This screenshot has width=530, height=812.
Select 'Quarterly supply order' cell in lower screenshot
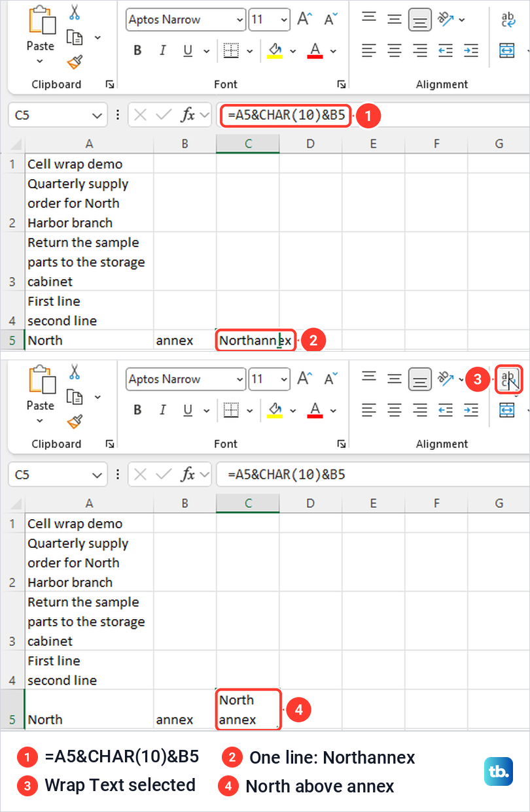pyautogui.click(x=89, y=562)
